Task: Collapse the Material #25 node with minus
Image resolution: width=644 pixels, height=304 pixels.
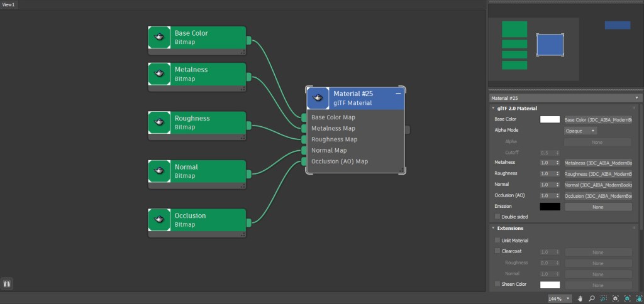Action: (398, 94)
